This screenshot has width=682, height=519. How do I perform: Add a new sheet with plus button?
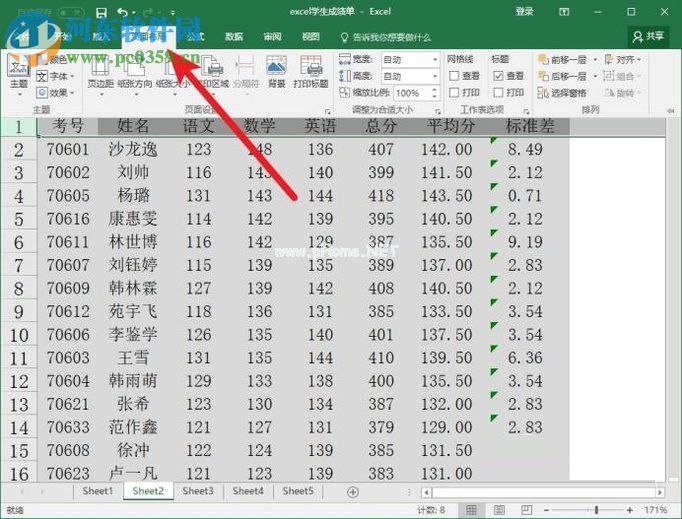click(x=353, y=492)
